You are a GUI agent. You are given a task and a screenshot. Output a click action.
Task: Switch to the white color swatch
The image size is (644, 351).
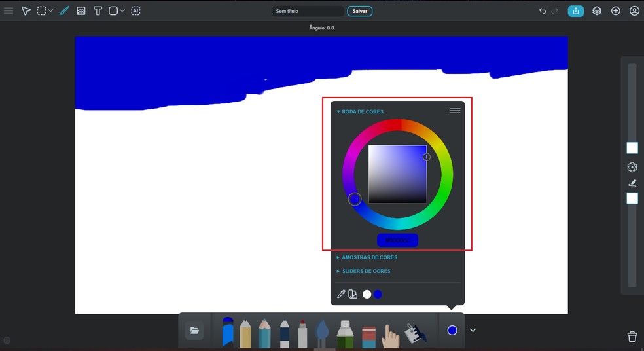tap(367, 295)
